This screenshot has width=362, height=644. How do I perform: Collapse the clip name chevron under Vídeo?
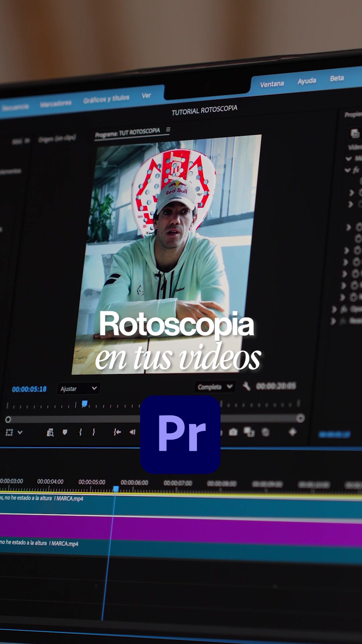point(349,159)
